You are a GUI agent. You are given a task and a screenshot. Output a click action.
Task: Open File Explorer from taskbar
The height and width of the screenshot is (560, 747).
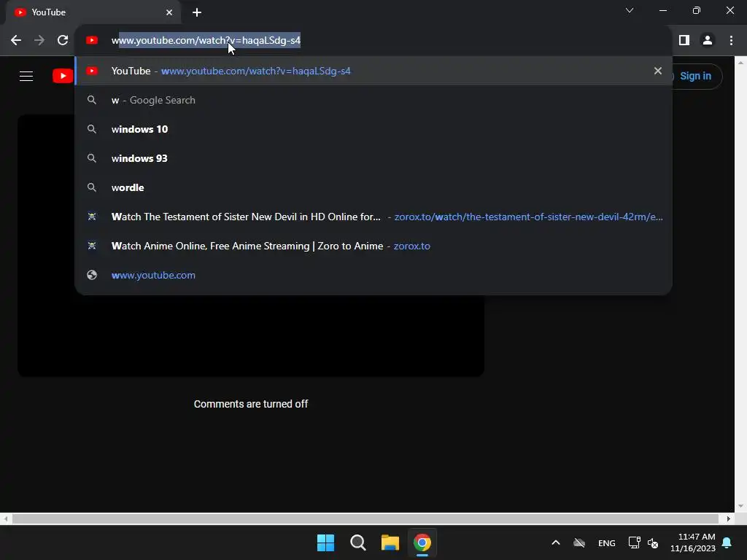(390, 542)
